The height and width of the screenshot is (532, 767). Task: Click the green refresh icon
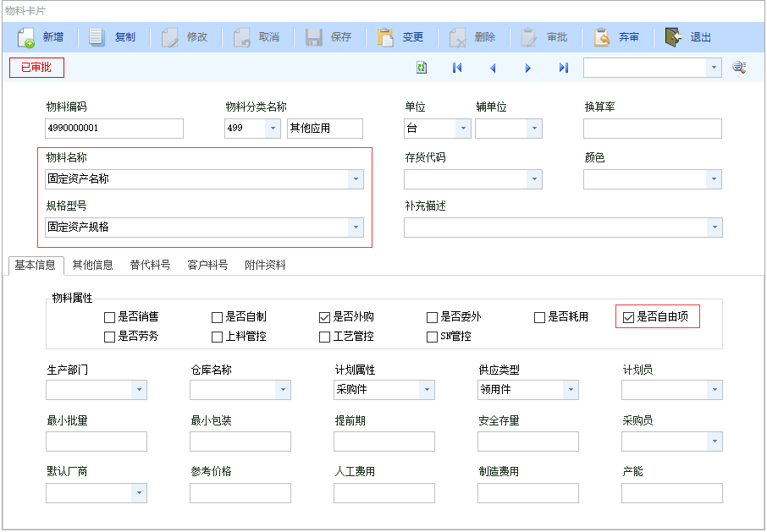(421, 68)
